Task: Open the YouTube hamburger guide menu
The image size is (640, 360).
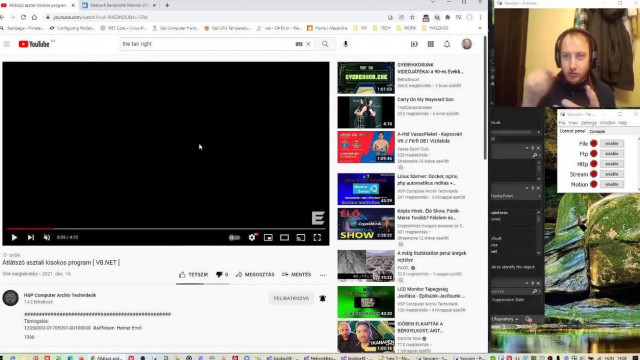Action: pos(7,44)
